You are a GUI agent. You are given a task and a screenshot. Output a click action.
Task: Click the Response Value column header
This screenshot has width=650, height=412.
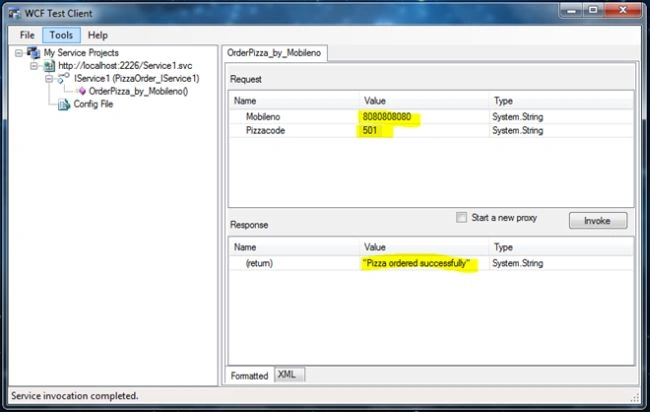point(424,247)
